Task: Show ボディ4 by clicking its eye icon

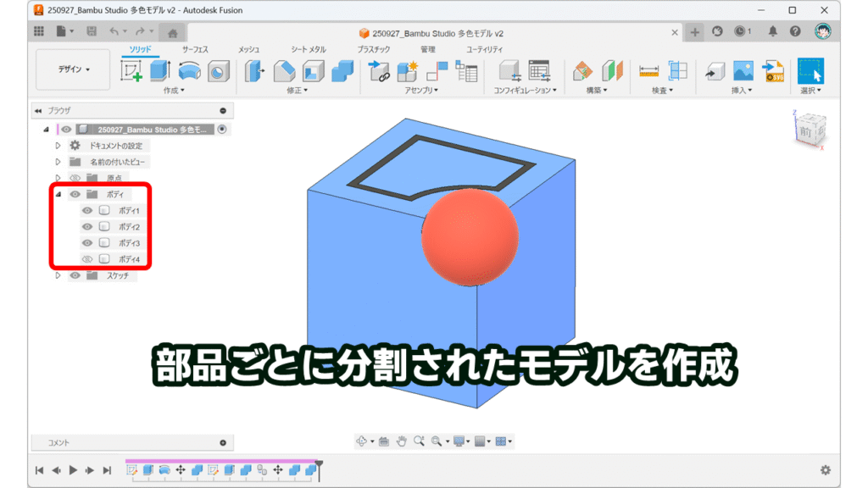Action: pos(86,259)
